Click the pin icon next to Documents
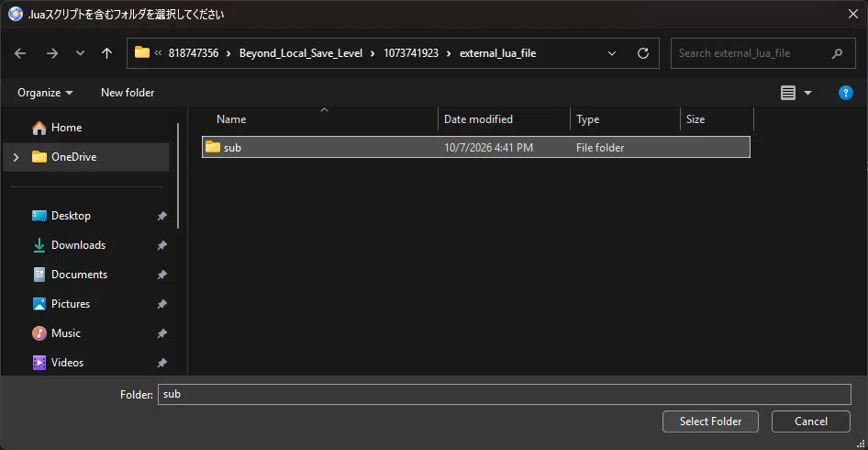The height and width of the screenshot is (450, 868). pos(161,275)
